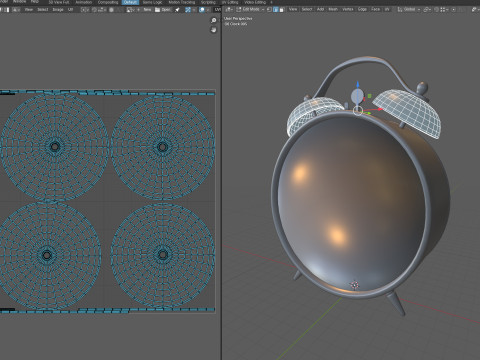Open UV snapping options dropdown
480x360 pixels.
[102, 10]
